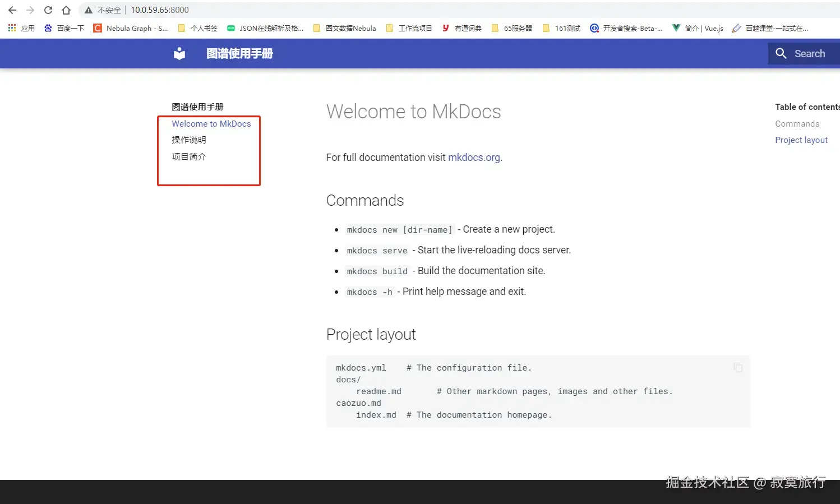The height and width of the screenshot is (504, 840).
Task: Open the Nebula Graph bookmark
Action: 131,28
